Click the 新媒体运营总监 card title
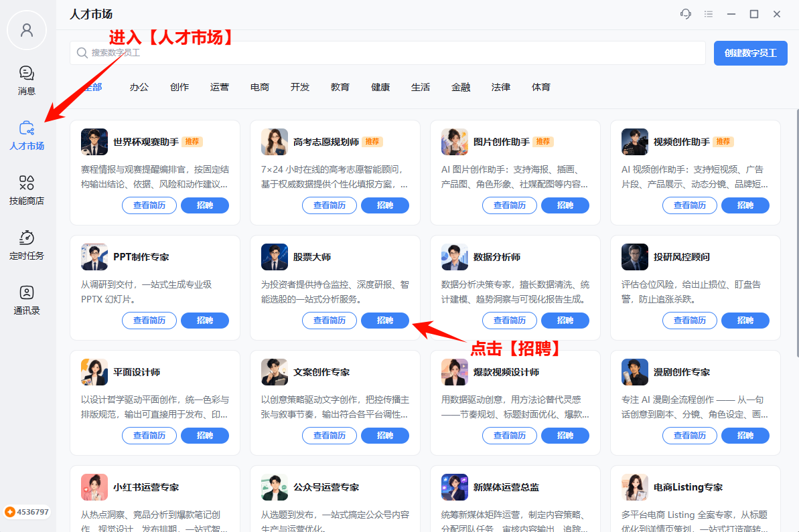The image size is (799, 532). pos(506,487)
